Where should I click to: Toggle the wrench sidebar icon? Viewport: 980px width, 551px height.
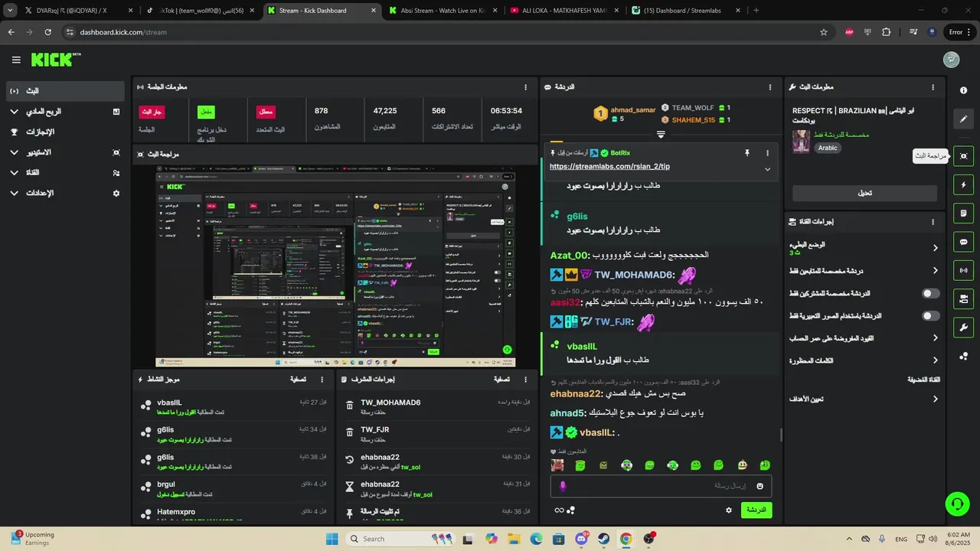point(963,328)
